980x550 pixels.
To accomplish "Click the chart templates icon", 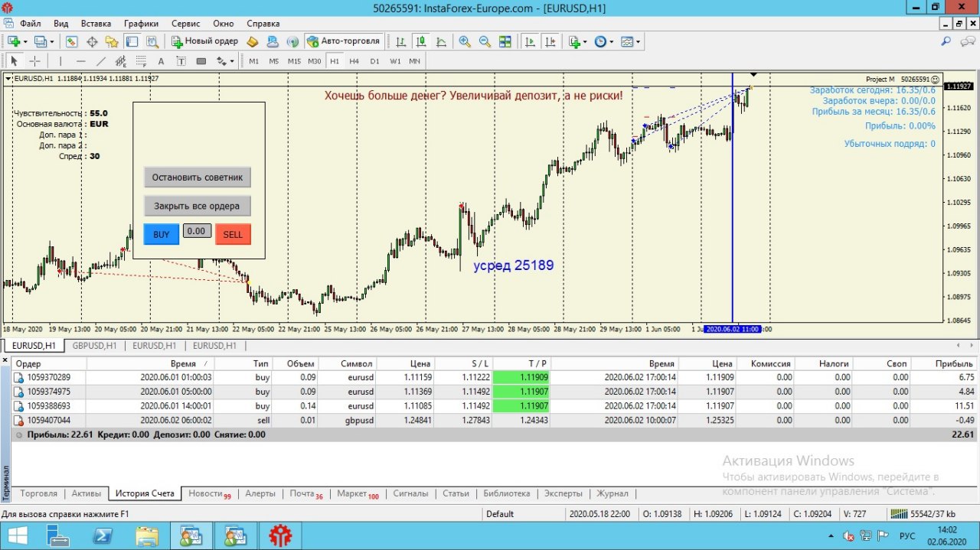I will click(627, 41).
